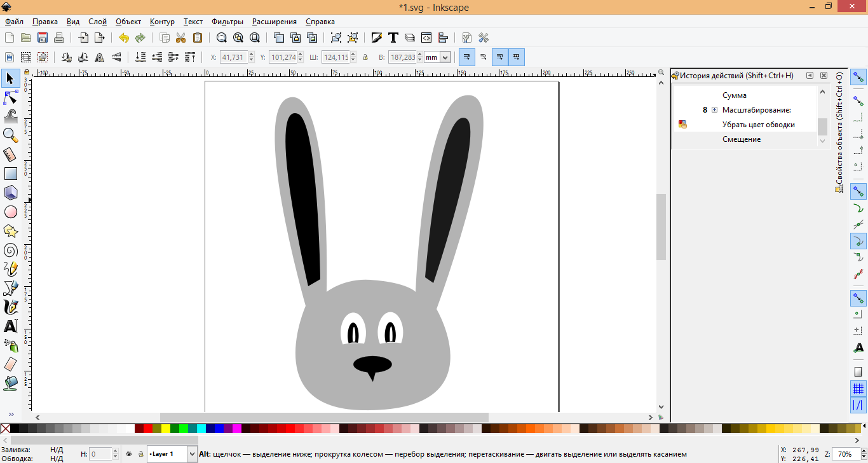868x463 pixels.
Task: Open the Text and Font dialog icon
Action: [393, 38]
